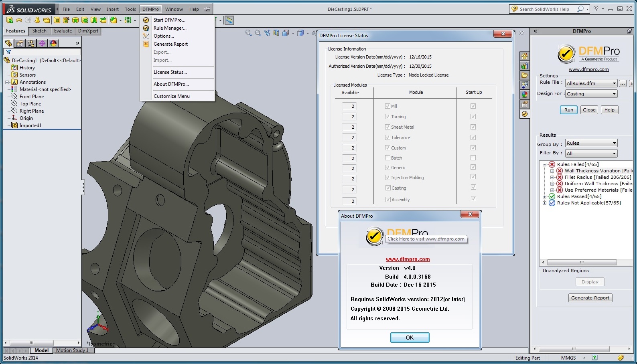Image resolution: width=637 pixels, height=364 pixels.
Task: Select Customize Menu entry
Action: click(171, 96)
